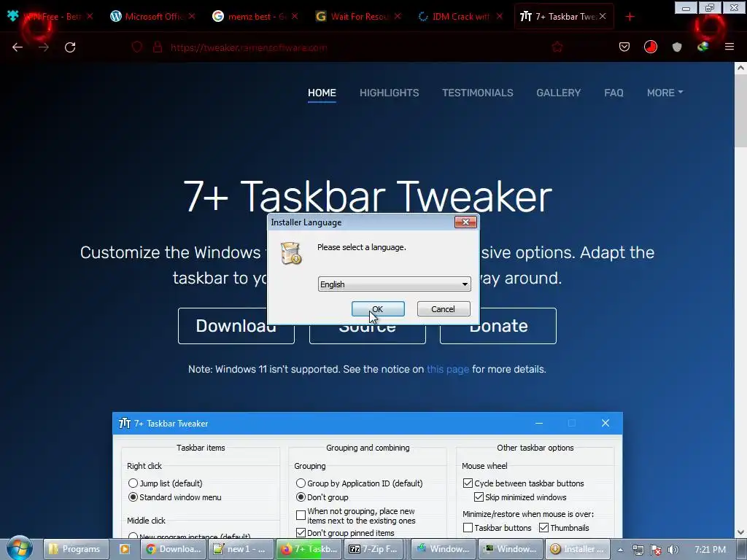
Task: Click the network tray icon
Action: tap(638, 550)
